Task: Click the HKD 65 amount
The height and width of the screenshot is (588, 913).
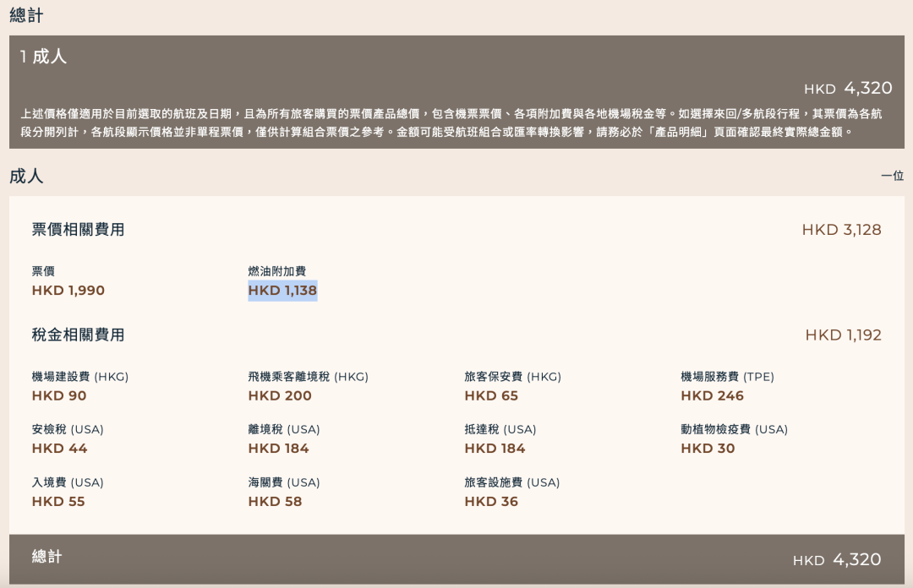Action: (x=491, y=396)
